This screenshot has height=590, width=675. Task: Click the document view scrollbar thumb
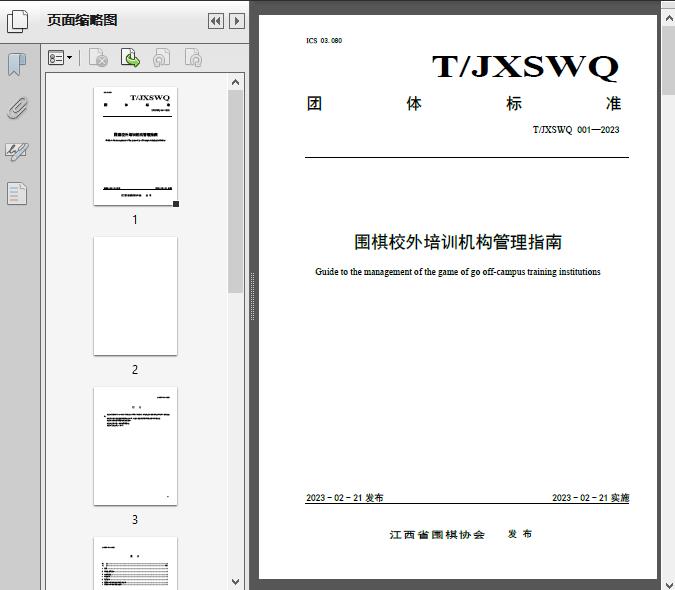pyautogui.click(x=669, y=60)
